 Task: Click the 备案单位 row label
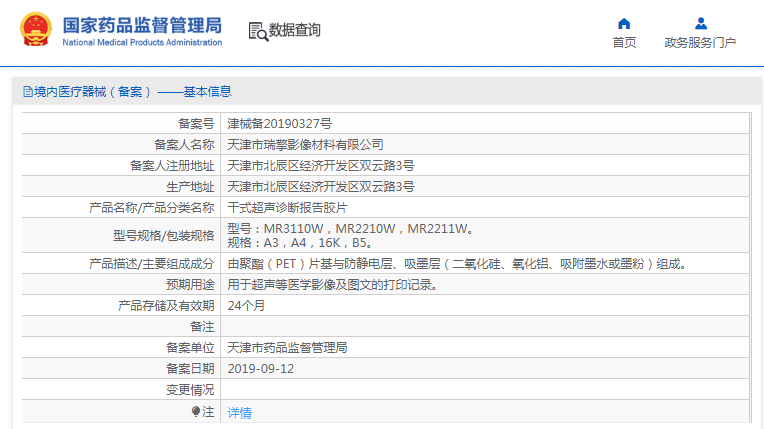tap(190, 348)
